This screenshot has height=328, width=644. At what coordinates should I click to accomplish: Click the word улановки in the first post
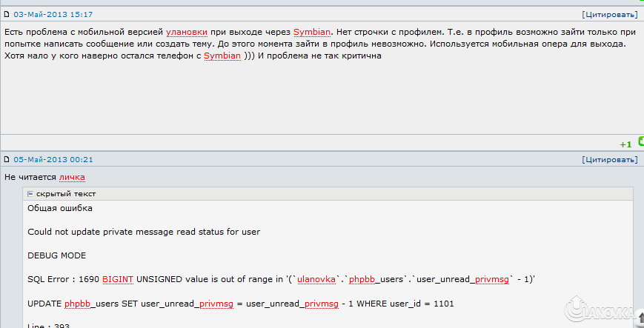187,32
